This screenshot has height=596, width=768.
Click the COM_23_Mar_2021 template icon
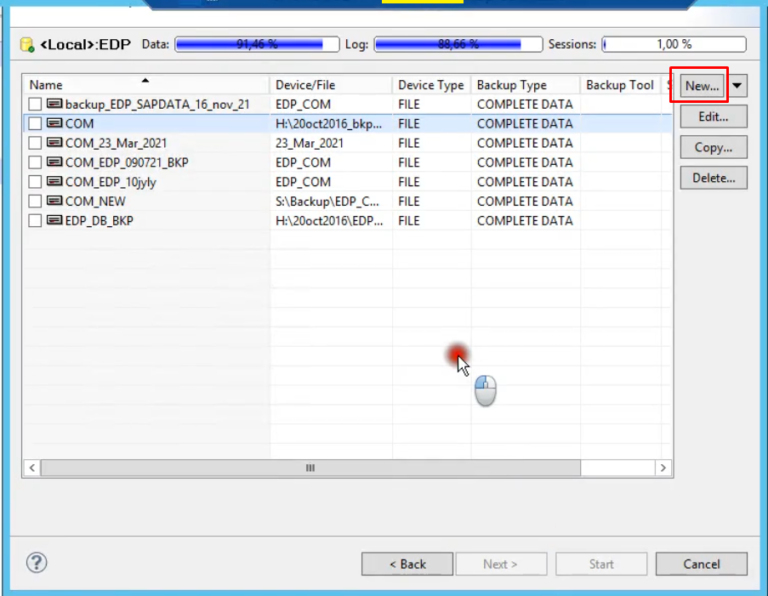(54, 143)
